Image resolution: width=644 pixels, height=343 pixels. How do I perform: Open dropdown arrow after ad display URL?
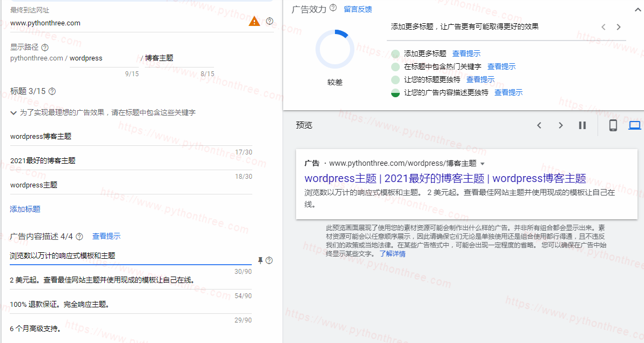[x=482, y=164]
